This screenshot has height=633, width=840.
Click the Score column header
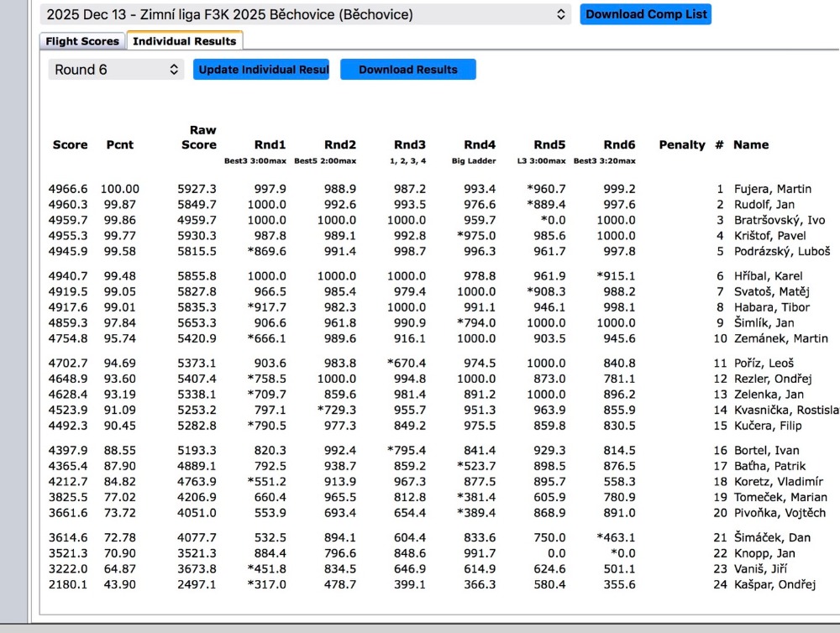click(x=70, y=144)
